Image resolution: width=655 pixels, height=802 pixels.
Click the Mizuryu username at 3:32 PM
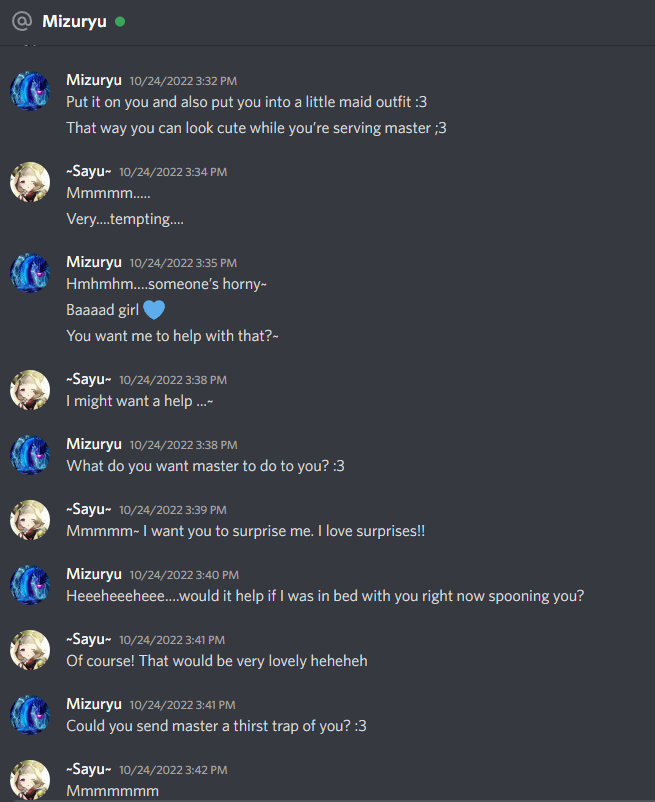coord(94,80)
